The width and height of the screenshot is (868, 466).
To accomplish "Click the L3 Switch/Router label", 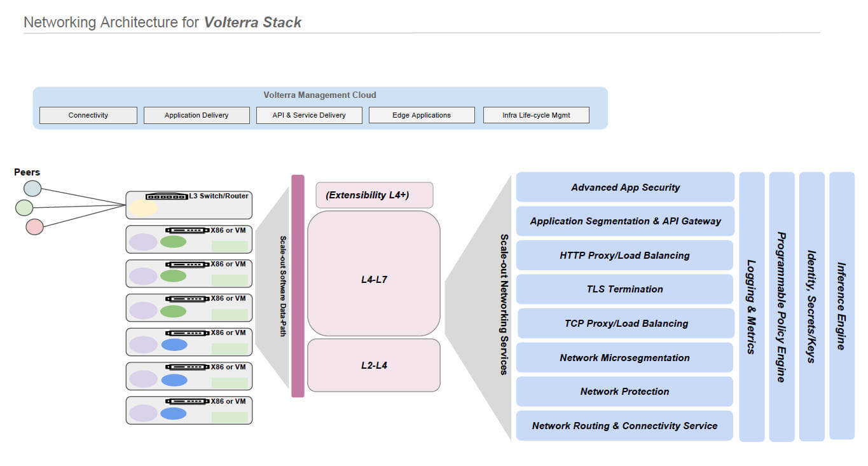I will point(219,196).
